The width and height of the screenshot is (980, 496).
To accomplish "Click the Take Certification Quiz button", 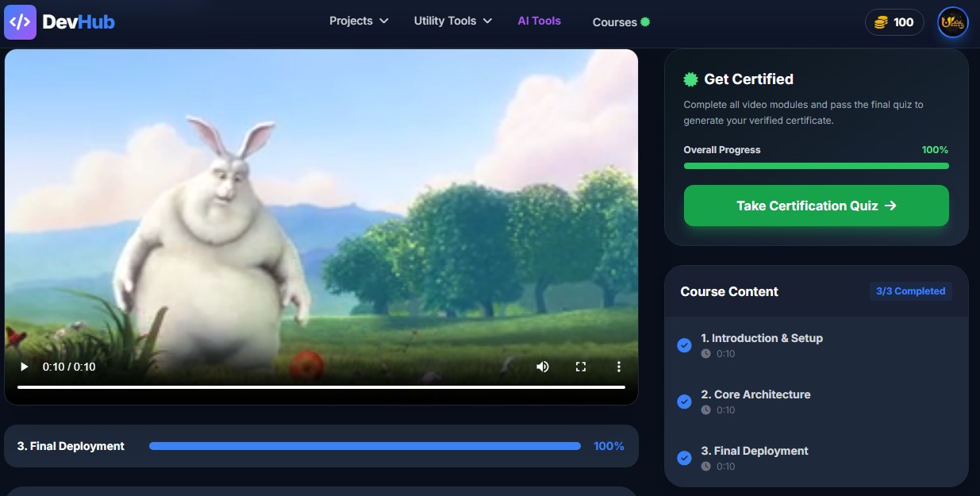I will coord(817,206).
